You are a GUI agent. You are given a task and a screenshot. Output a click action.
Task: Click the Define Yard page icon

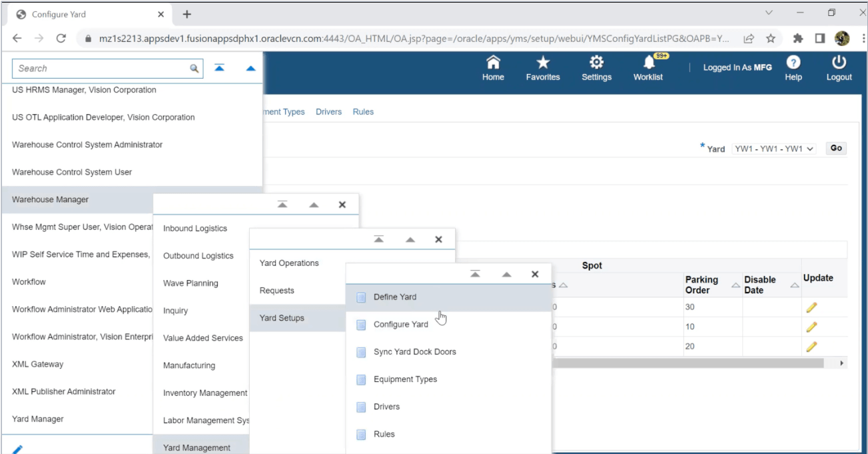[361, 297]
